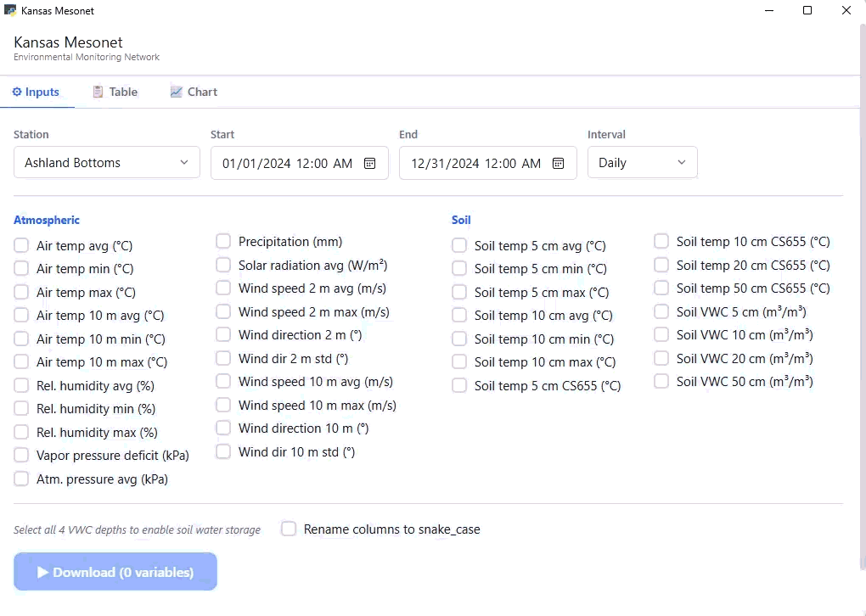Maximize the Kansas Mesonet window
The width and height of the screenshot is (866, 616).
[x=807, y=10]
